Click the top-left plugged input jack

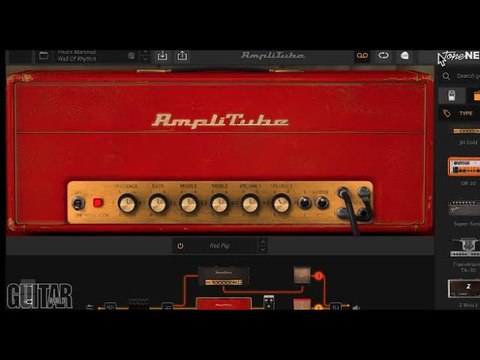343,193
